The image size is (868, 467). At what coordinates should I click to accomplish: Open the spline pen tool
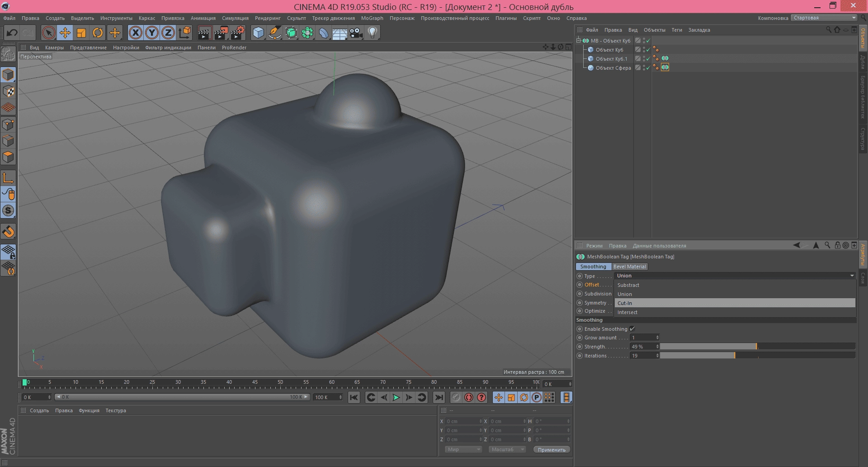point(274,33)
